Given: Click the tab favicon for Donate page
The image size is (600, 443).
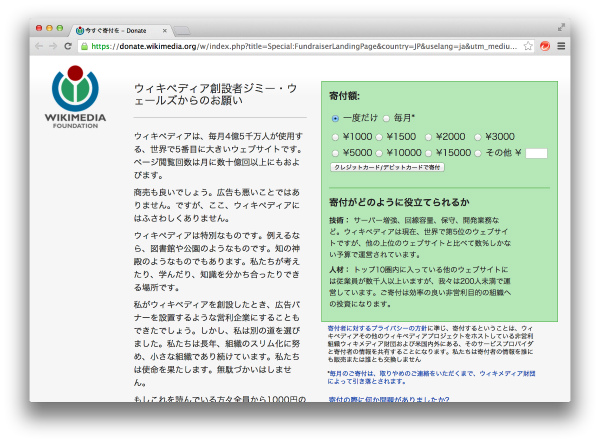Looking at the screenshot, I should (80, 31).
